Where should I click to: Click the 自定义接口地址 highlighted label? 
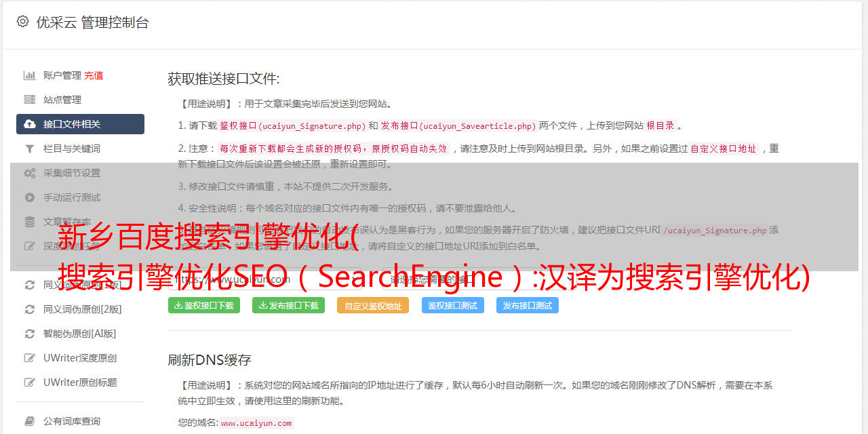(x=723, y=149)
